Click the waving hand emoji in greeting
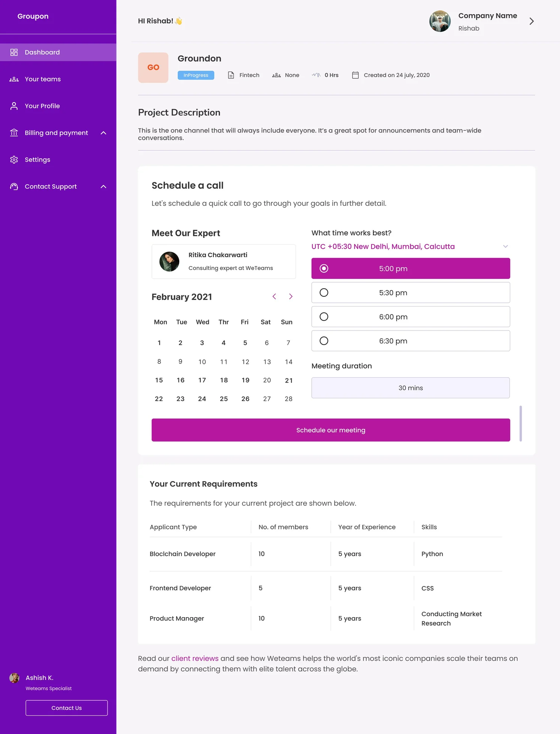 (179, 21)
